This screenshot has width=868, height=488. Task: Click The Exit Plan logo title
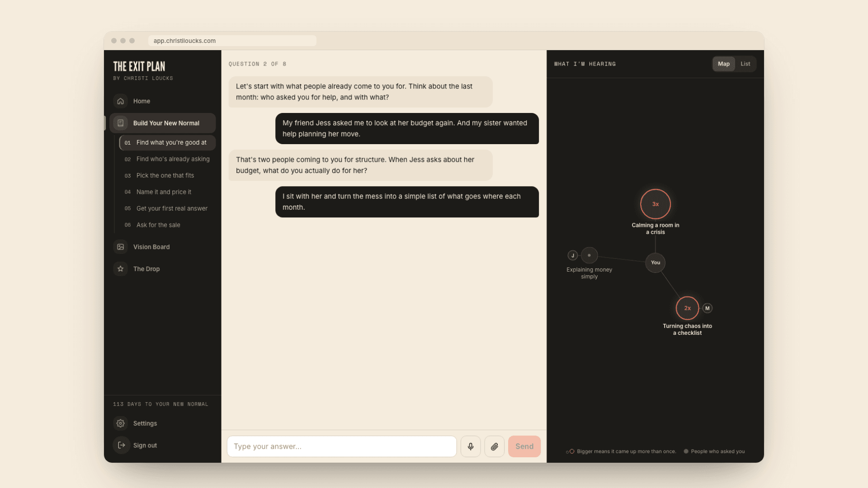click(139, 66)
